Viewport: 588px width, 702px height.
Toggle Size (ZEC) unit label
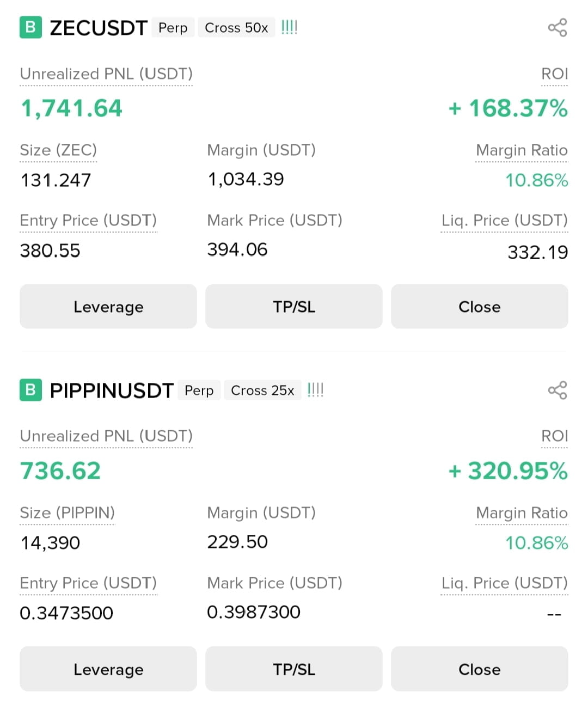pos(58,150)
